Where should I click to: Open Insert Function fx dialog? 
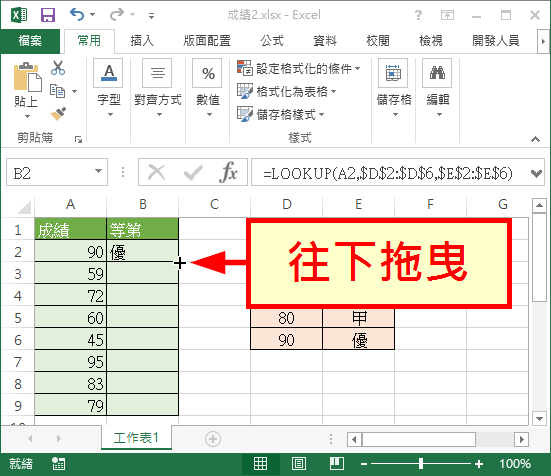tap(228, 172)
